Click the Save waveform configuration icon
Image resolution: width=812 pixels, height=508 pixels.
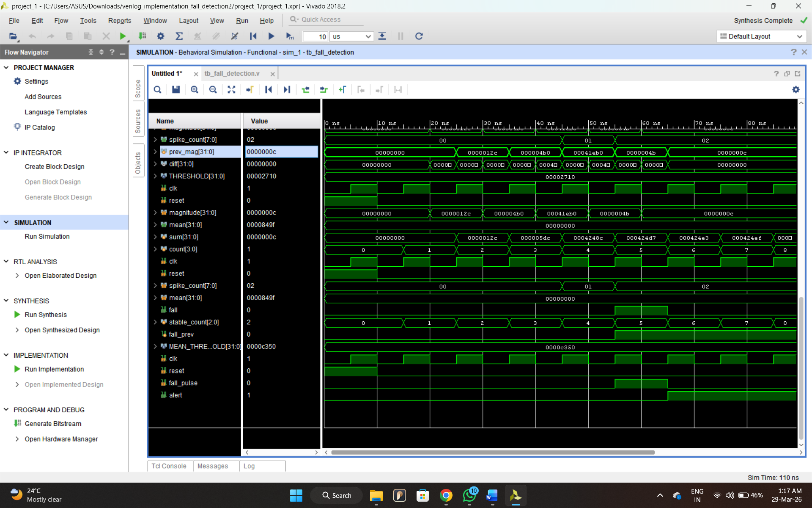176,90
